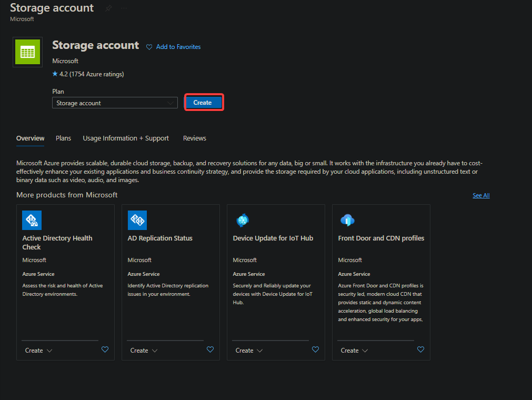Open the See All link

point(481,195)
